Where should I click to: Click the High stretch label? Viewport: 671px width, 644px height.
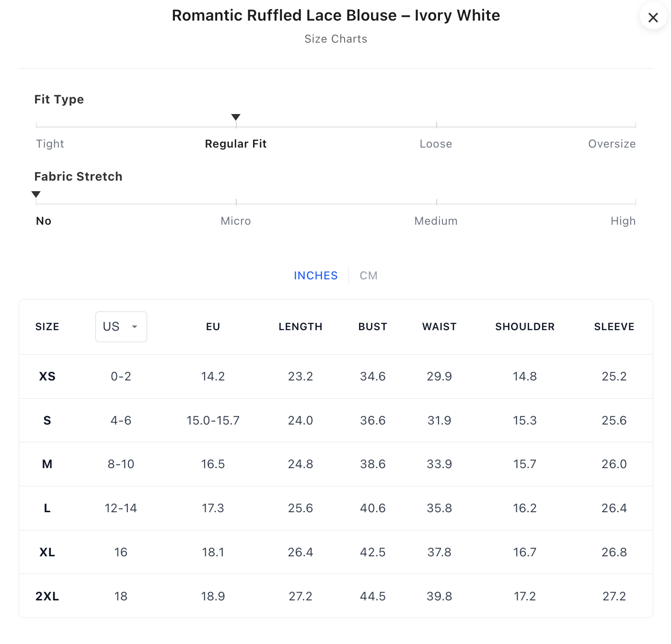(623, 221)
